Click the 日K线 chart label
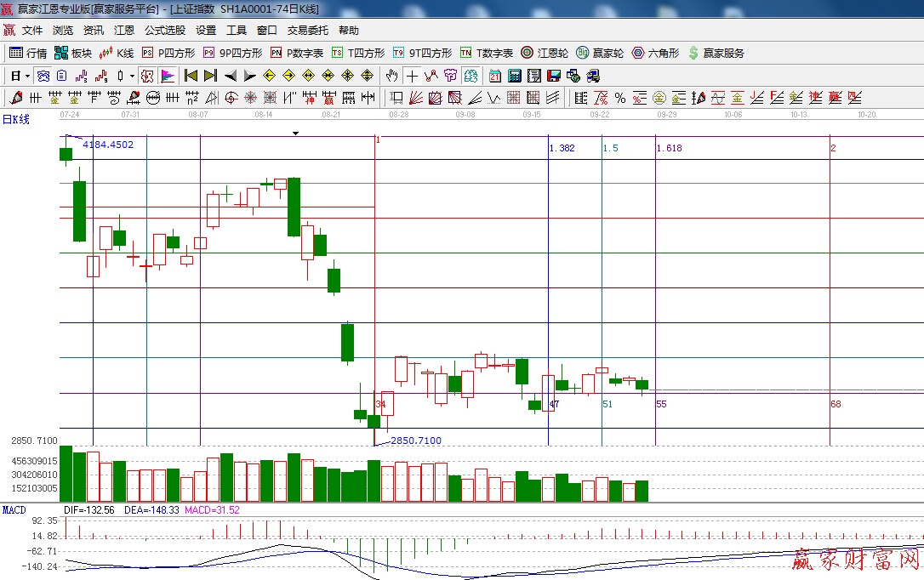This screenshot has width=924, height=580. (16, 119)
